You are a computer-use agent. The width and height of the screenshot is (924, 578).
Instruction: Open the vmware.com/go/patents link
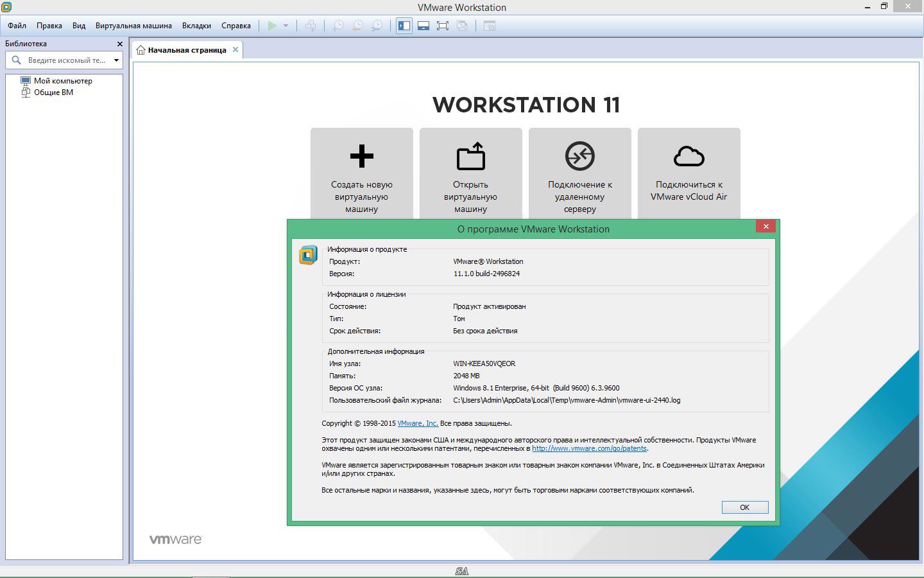[x=589, y=448]
